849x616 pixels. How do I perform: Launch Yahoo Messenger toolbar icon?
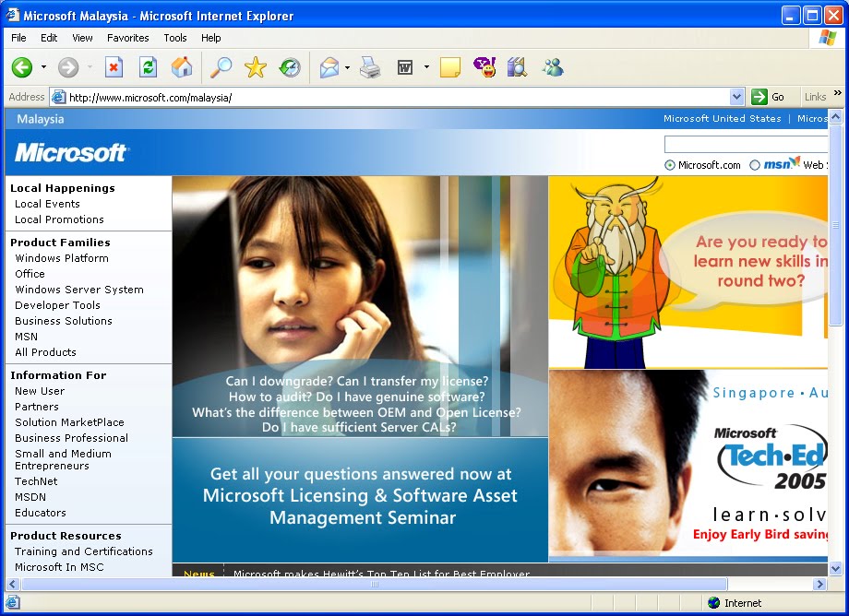[x=484, y=67]
